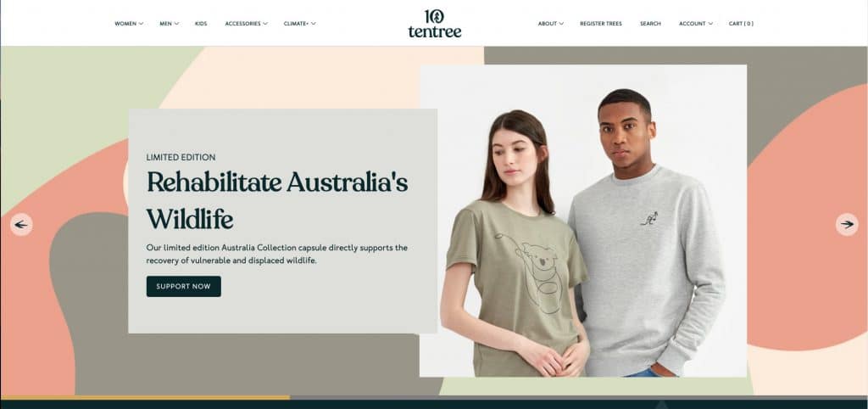This screenshot has height=409, width=868.
Task: Click the tentree logo
Action: click(x=435, y=23)
